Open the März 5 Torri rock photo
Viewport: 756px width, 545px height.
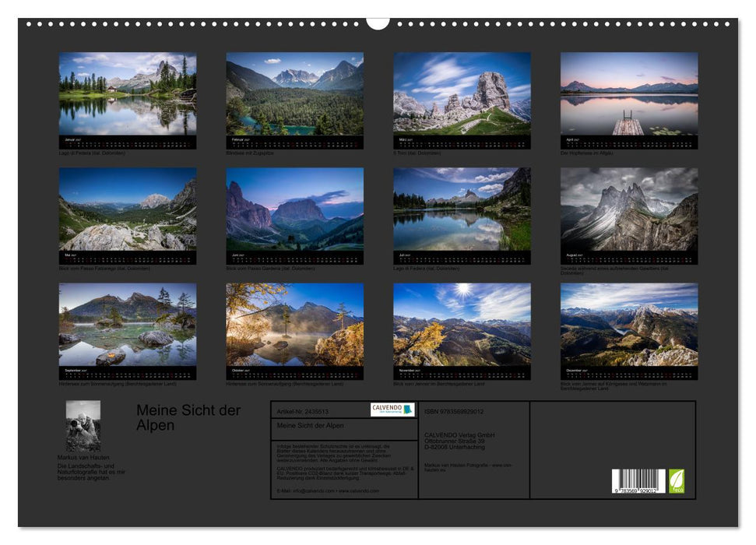click(x=462, y=93)
